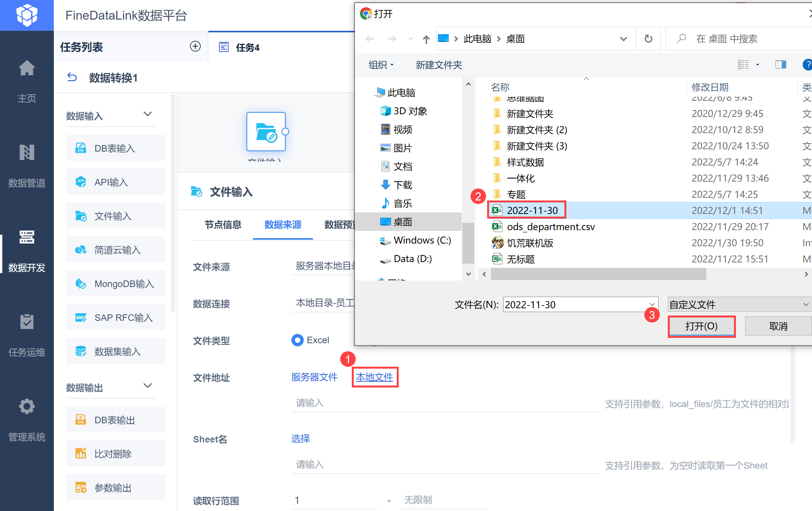Sort by 修改日期 column header
The height and width of the screenshot is (511, 812).
coord(710,87)
